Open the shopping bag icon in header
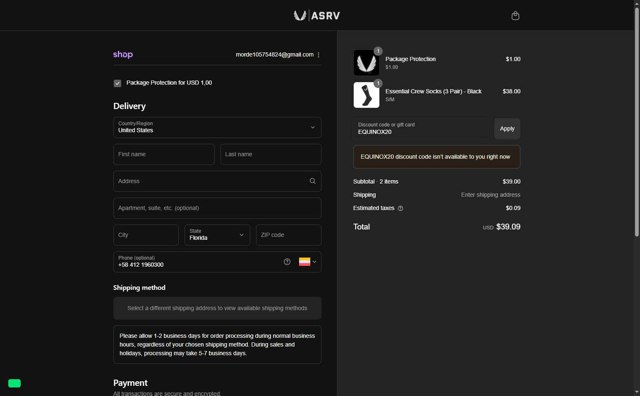The height and width of the screenshot is (396, 640). pos(515,16)
